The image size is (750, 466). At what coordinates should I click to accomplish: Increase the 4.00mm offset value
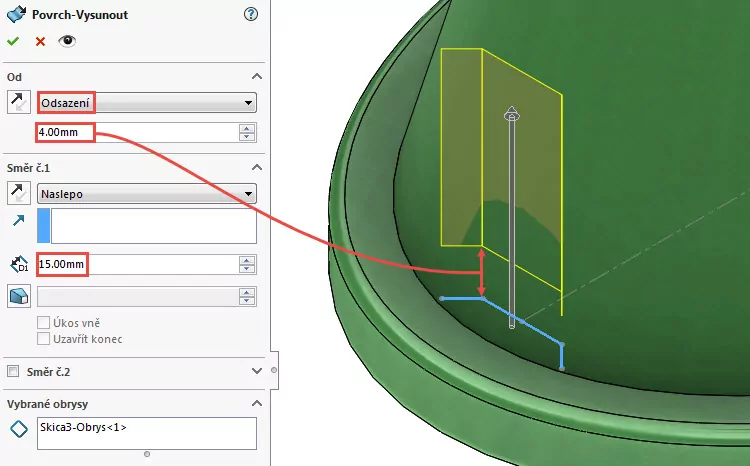[x=247, y=128]
